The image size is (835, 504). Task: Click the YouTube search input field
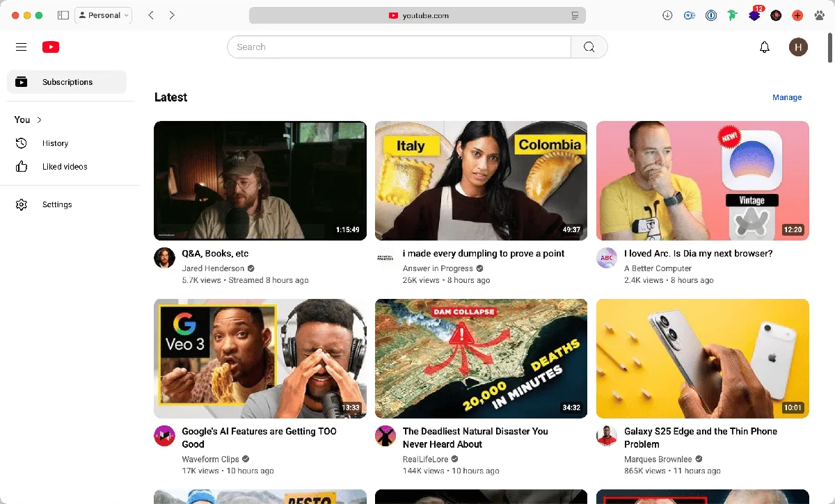pos(399,47)
